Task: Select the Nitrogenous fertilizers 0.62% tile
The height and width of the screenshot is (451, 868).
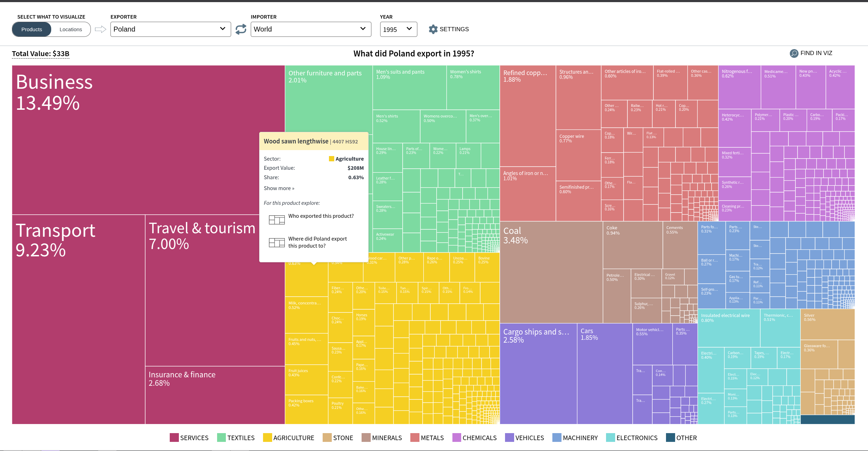Action: point(740,87)
